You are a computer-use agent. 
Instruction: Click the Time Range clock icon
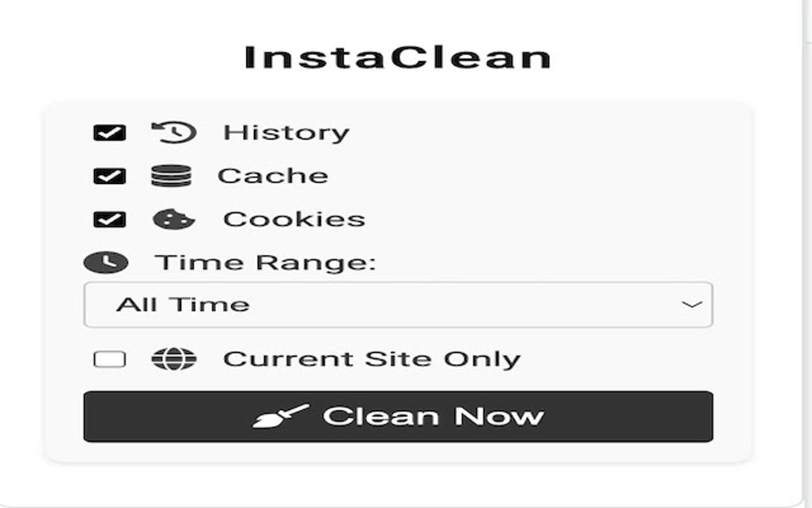[106, 263]
